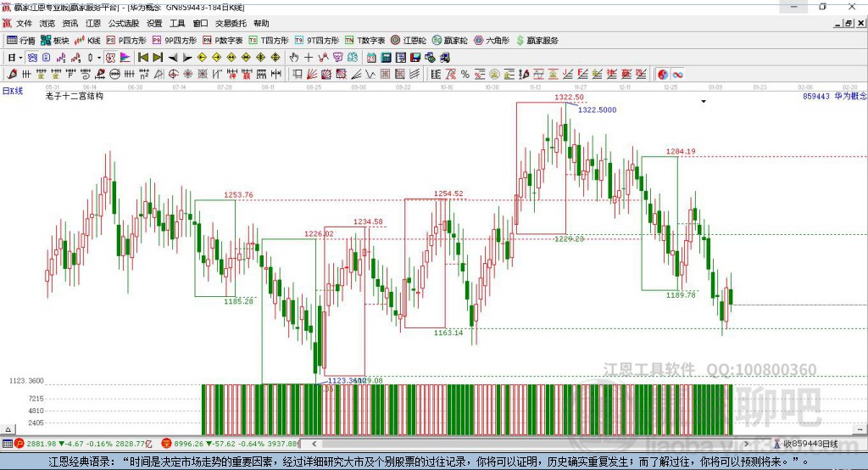Toggle the infinity loop icon
Image resolution: width=868 pixels, height=470 pixels.
pyautogui.click(x=677, y=75)
